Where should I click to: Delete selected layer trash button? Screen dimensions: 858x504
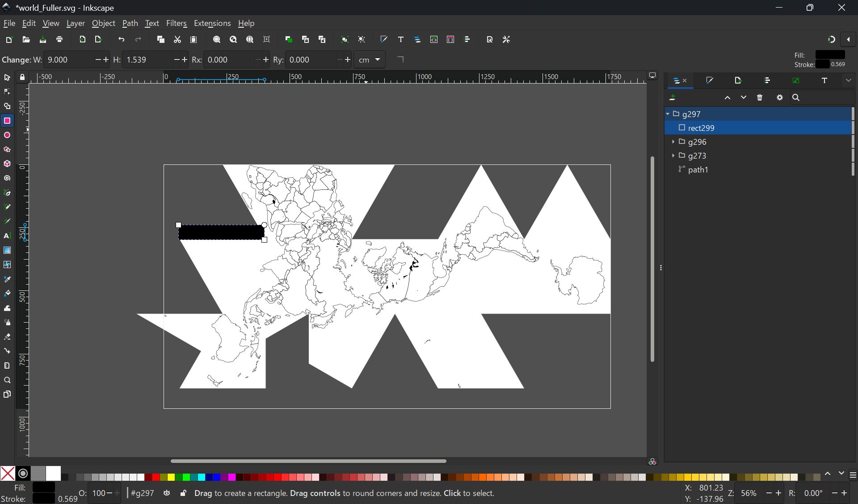[760, 97]
